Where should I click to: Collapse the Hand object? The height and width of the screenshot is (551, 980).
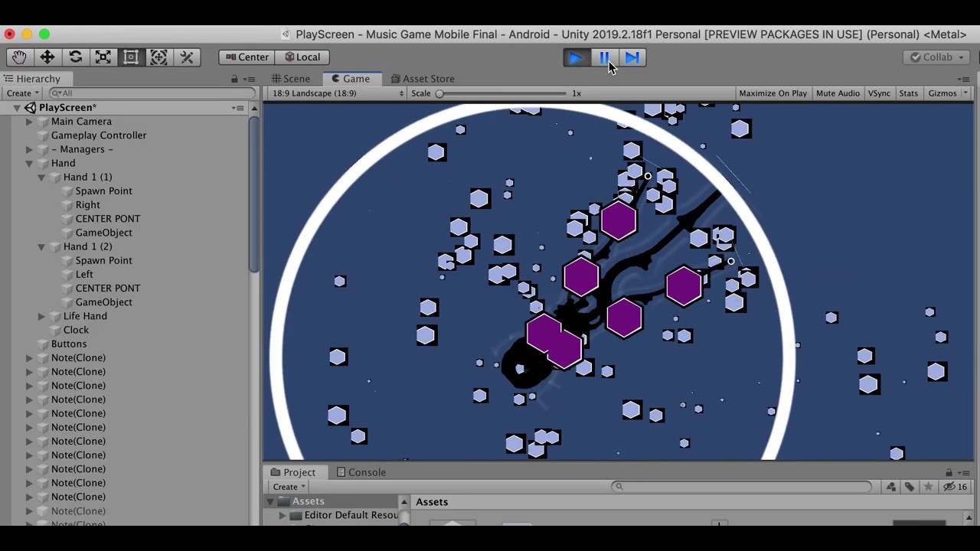(29, 163)
